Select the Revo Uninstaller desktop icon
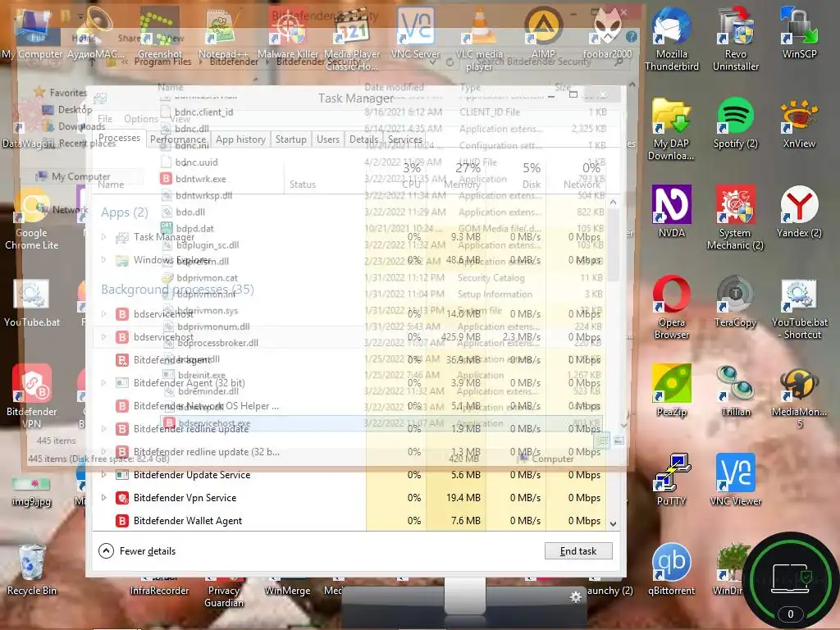The height and width of the screenshot is (630, 840). pos(736,39)
